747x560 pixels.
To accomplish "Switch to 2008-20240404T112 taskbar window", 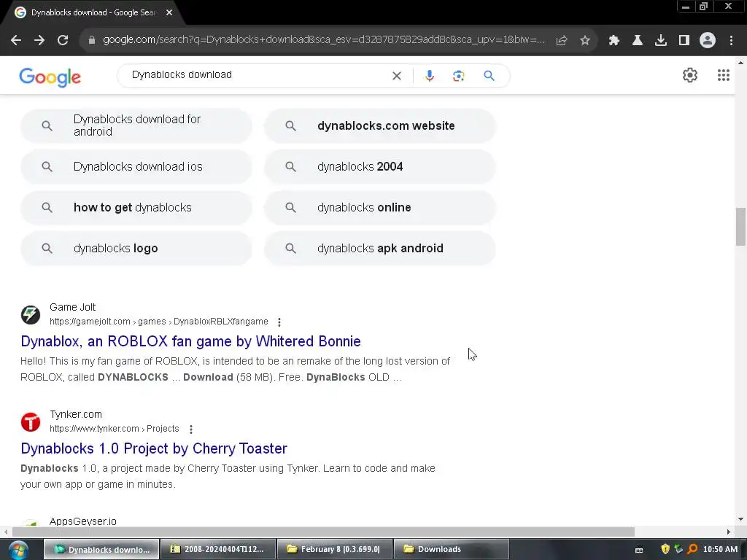I will point(218,549).
